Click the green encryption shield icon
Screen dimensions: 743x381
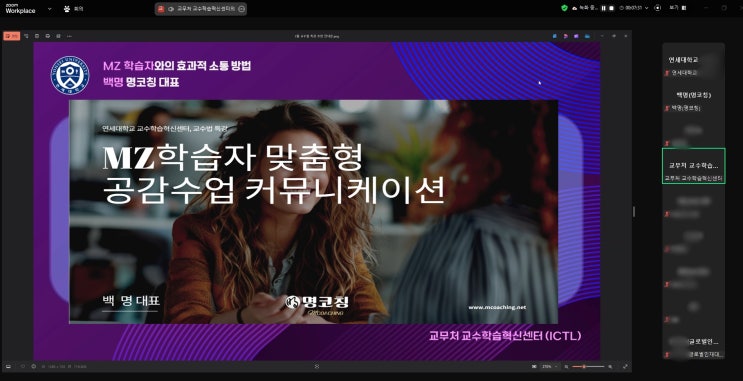(564, 8)
